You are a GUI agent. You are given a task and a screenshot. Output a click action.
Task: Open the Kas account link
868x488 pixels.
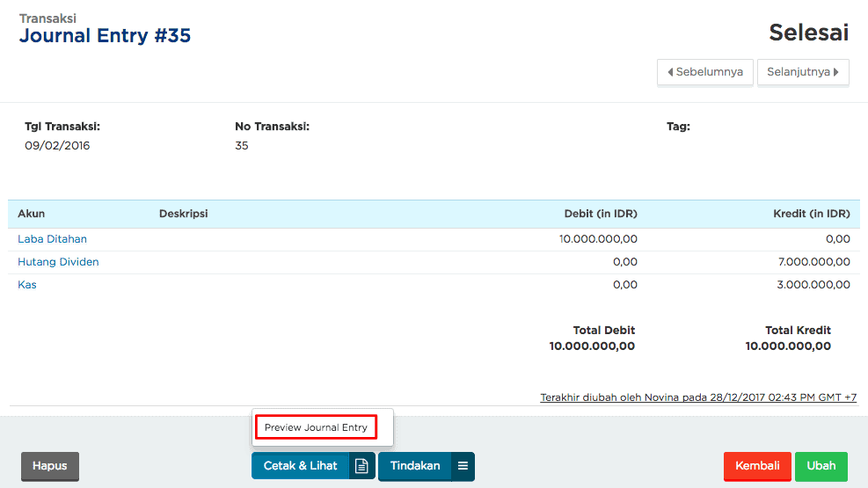point(27,284)
